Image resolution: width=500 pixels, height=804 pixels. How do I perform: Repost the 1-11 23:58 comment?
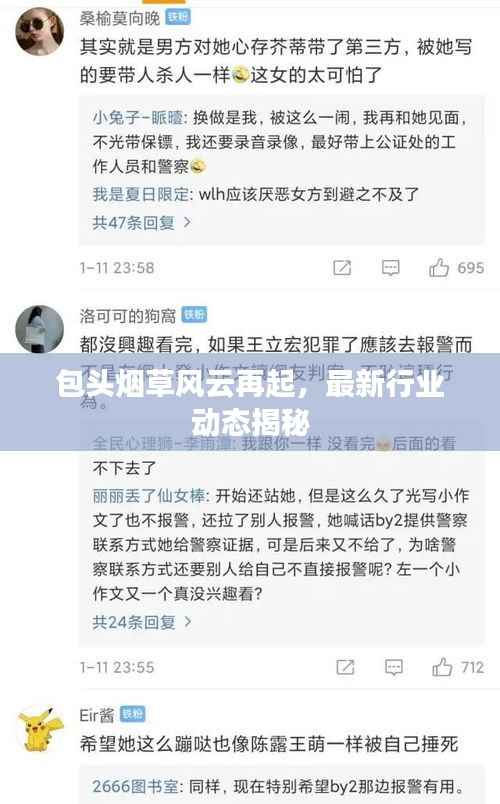342,268
